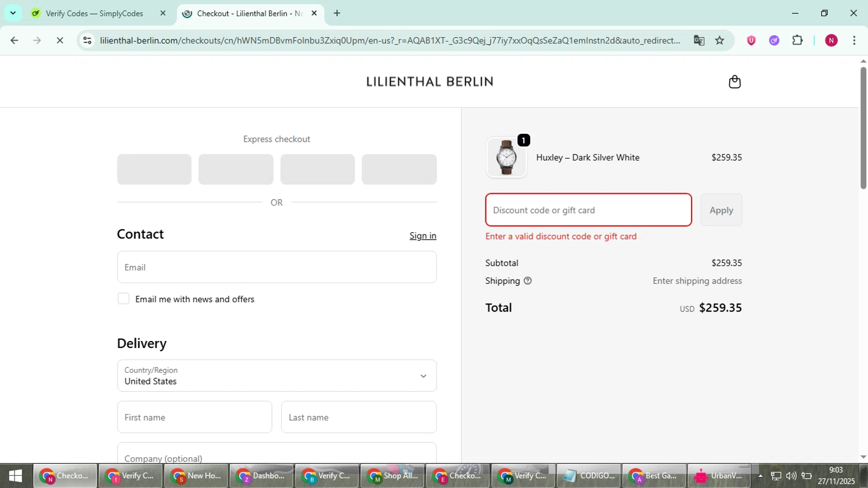This screenshot has height=488, width=868.
Task: Stop loading the page
Action: [x=60, y=41]
